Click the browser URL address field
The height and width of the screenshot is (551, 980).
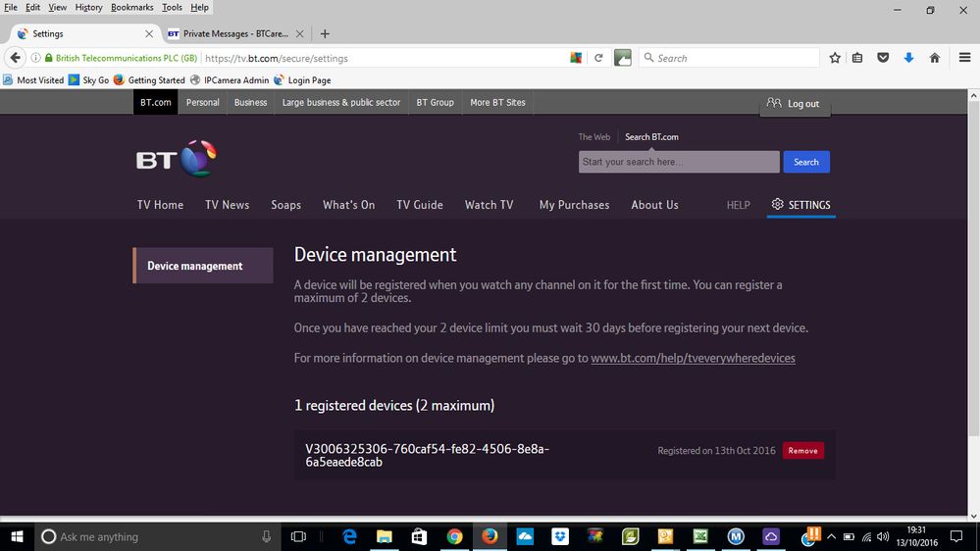point(385,58)
